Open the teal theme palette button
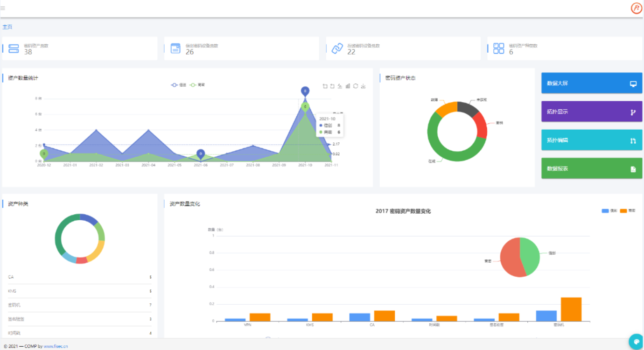The image size is (644, 350). [636, 341]
